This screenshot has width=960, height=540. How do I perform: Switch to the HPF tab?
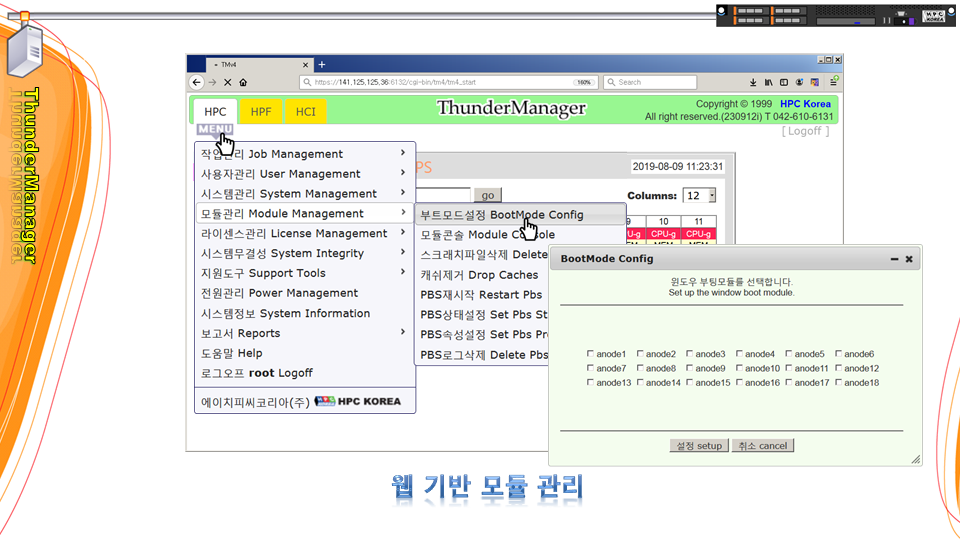click(x=261, y=111)
